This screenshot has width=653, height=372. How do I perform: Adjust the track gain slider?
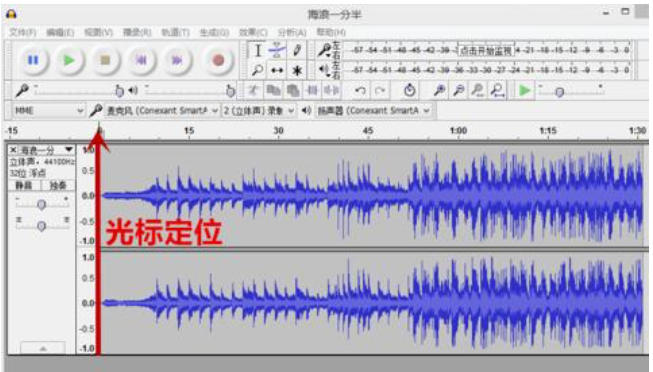pyautogui.click(x=41, y=204)
